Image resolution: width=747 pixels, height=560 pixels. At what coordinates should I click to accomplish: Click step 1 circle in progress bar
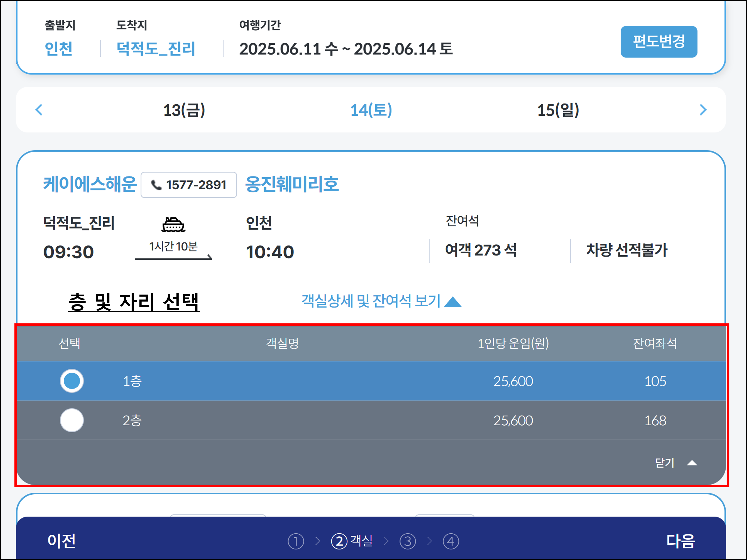296,541
